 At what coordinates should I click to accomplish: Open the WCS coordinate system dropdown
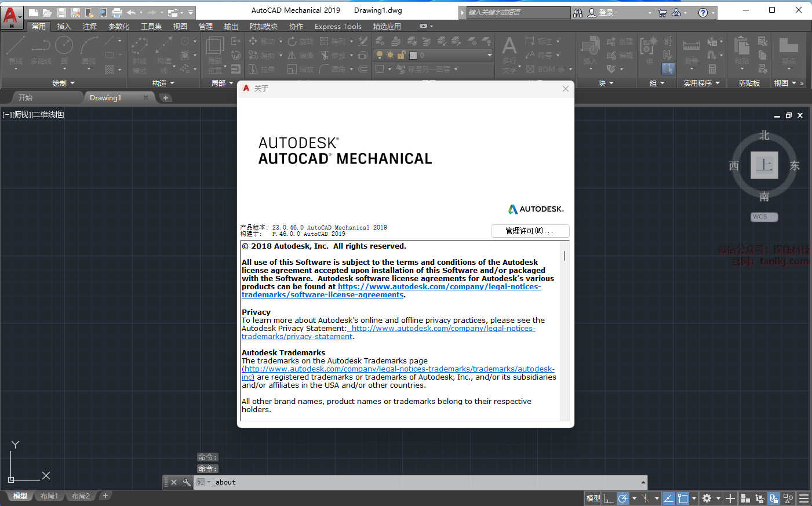click(764, 217)
